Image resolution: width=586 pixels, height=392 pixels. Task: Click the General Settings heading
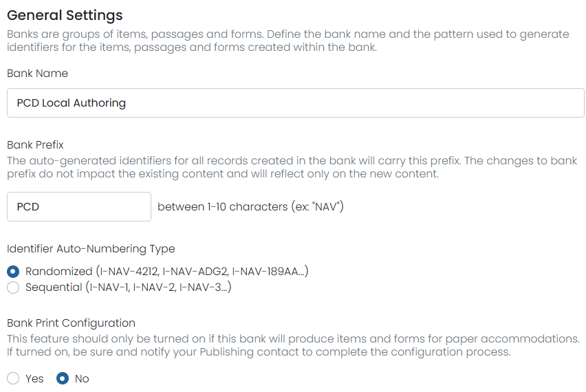(65, 15)
